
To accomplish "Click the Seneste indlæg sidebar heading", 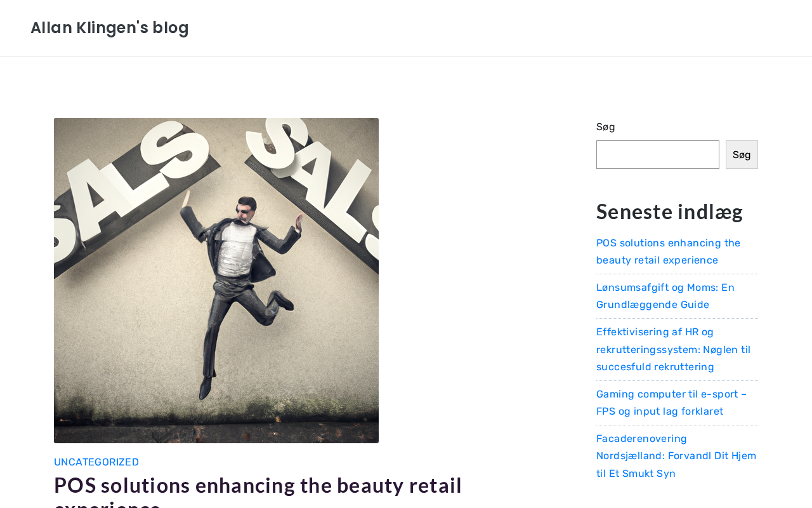I will click(669, 211).
